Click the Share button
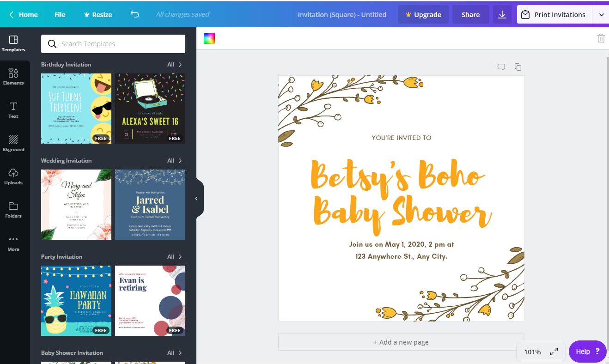The width and height of the screenshot is (609, 364). pyautogui.click(x=470, y=15)
